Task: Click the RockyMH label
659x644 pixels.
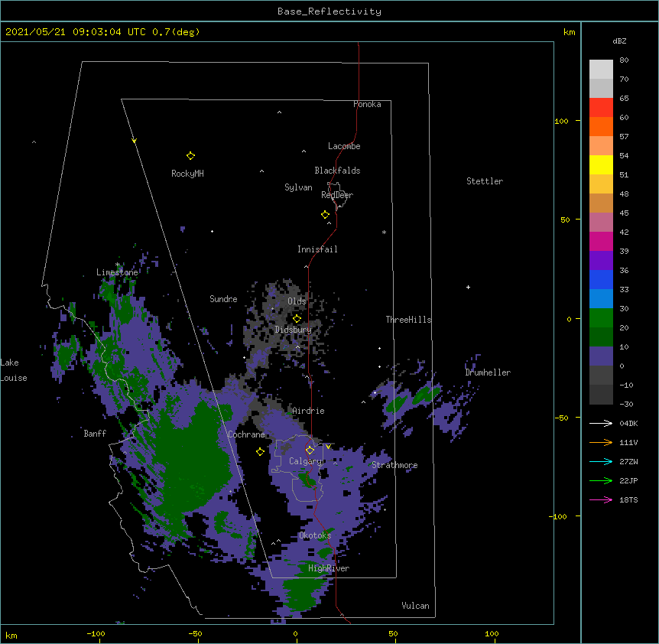Action: coord(187,174)
